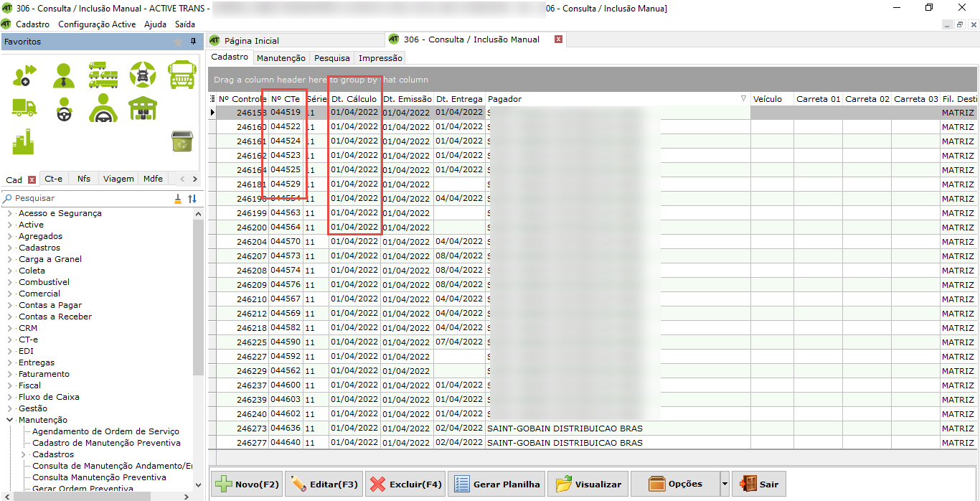The height and width of the screenshot is (501, 980).
Task: Select the Viagem favorites tab
Action: tap(118, 179)
